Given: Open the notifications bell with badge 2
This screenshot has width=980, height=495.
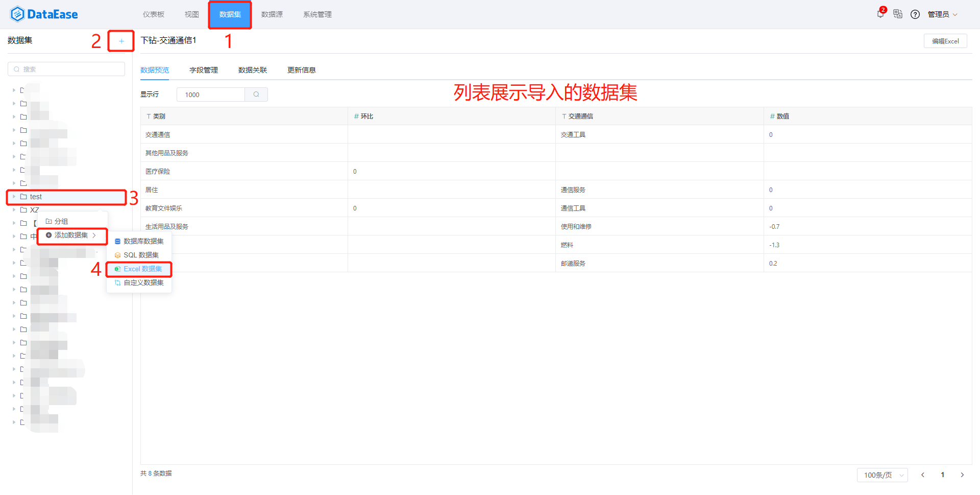Looking at the screenshot, I should [880, 14].
